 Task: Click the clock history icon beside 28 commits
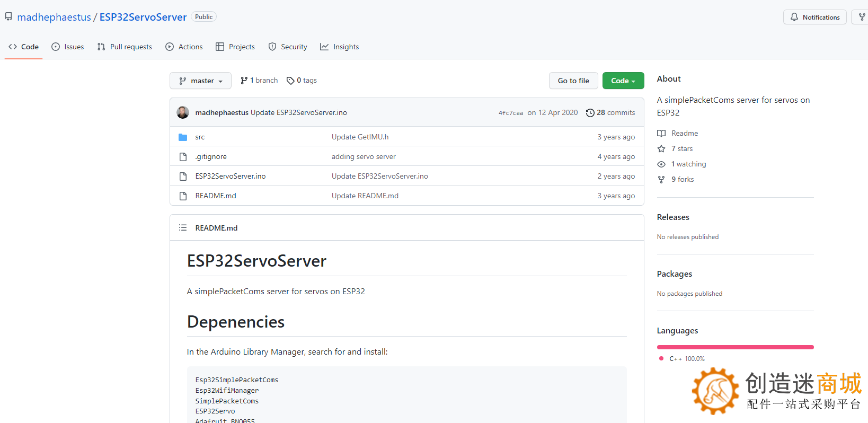[x=590, y=112]
